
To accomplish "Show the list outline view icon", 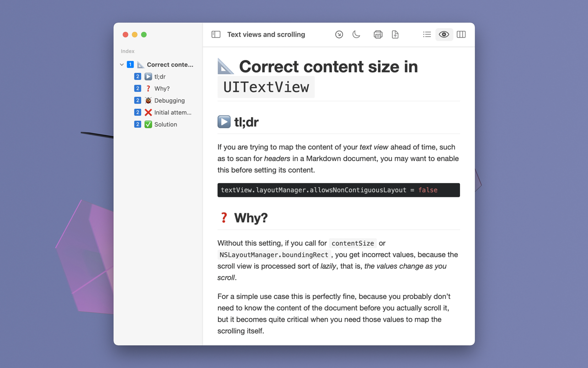I will point(427,35).
